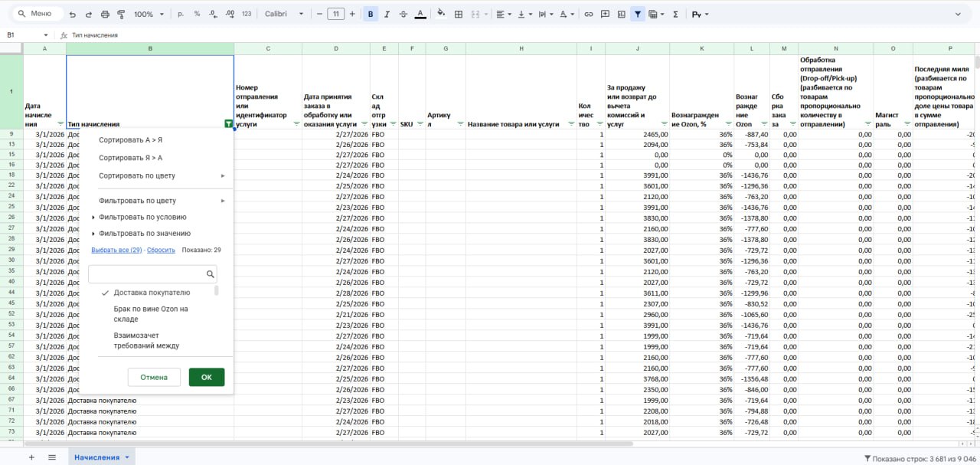980x465 pixels.
Task: Open the 100% zoom dropdown
Action: point(149,14)
